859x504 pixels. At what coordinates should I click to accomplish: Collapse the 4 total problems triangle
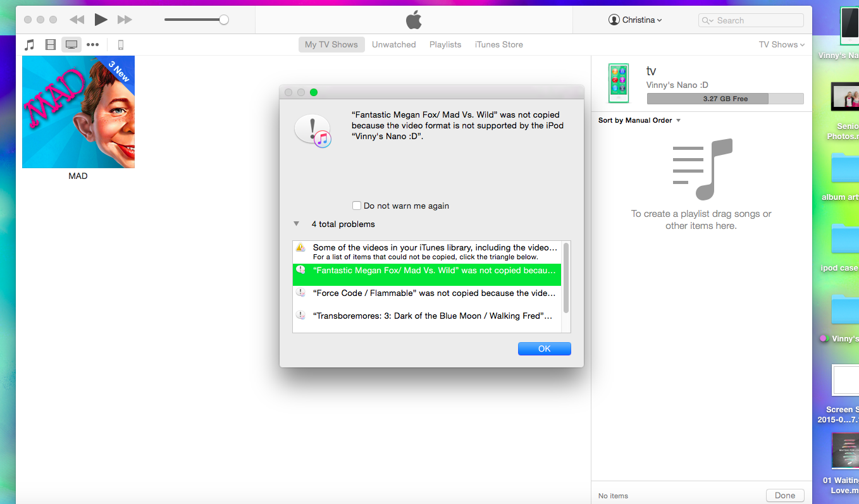[296, 224]
